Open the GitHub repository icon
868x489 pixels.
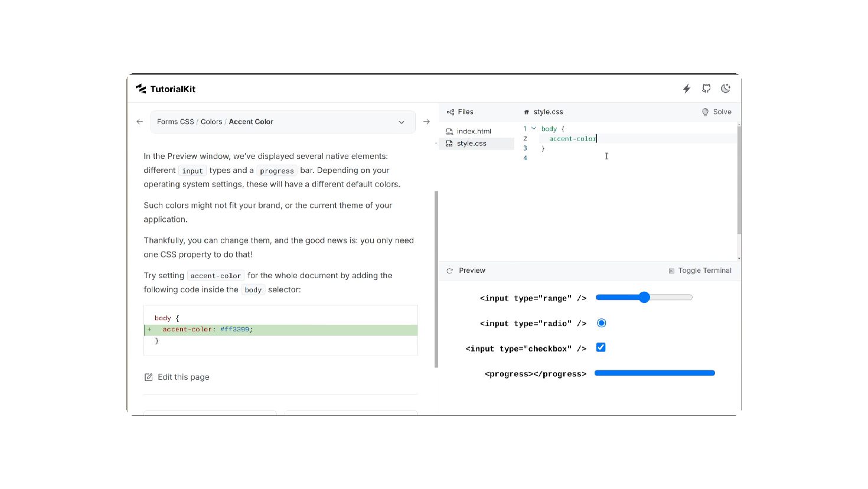tap(706, 89)
